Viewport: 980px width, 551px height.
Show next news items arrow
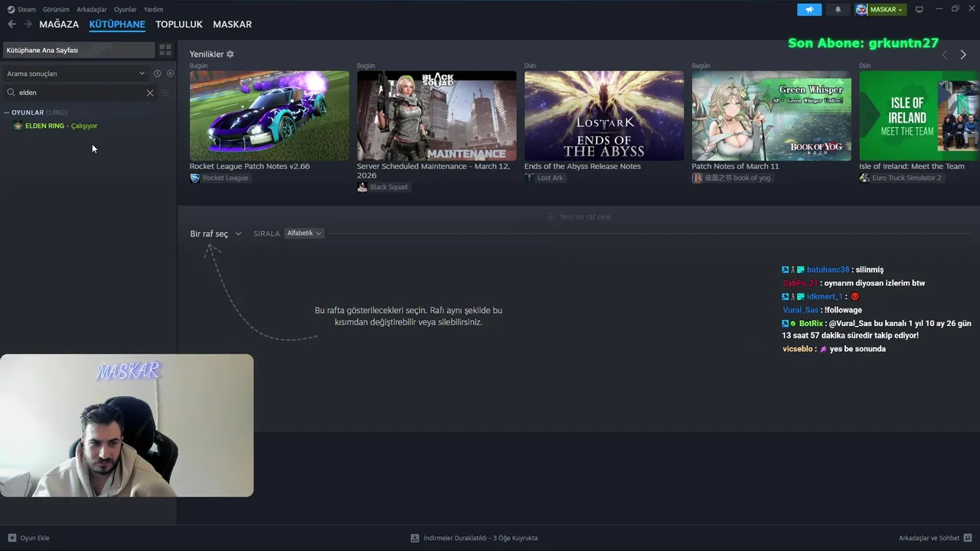click(x=963, y=54)
